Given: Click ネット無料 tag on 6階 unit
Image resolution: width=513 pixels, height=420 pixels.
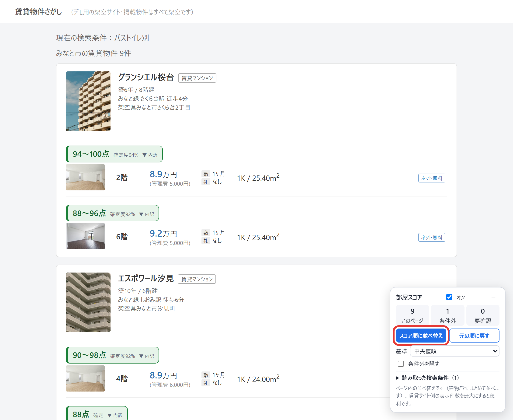Looking at the screenshot, I should pos(432,237).
